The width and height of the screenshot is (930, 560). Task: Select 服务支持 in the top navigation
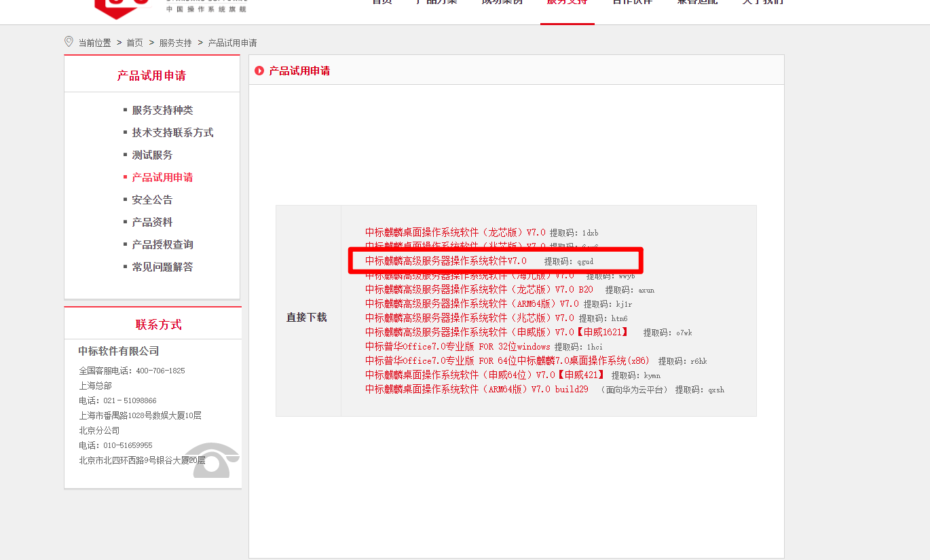567,3
